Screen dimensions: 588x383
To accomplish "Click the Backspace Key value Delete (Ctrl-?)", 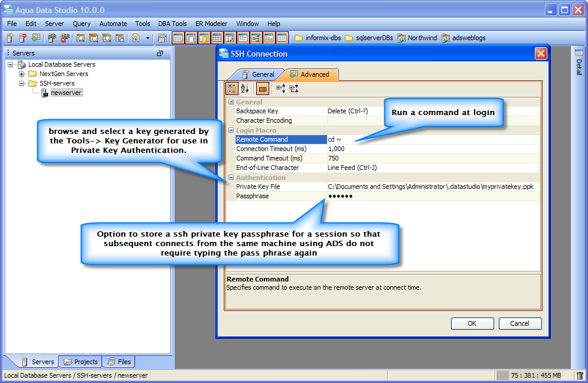I will tap(348, 111).
